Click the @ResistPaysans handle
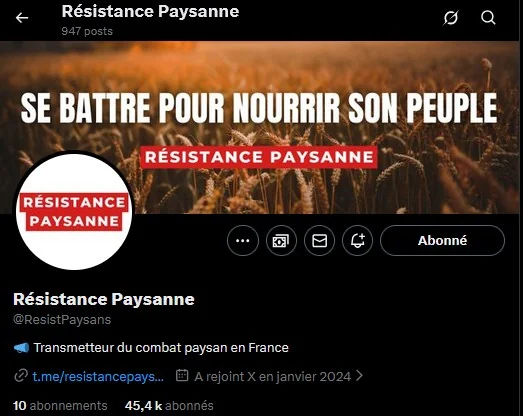 pyautogui.click(x=62, y=320)
